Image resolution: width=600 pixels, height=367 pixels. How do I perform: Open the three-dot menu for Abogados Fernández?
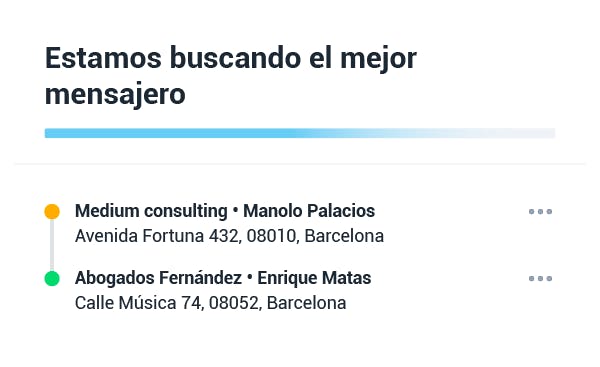[x=540, y=279]
